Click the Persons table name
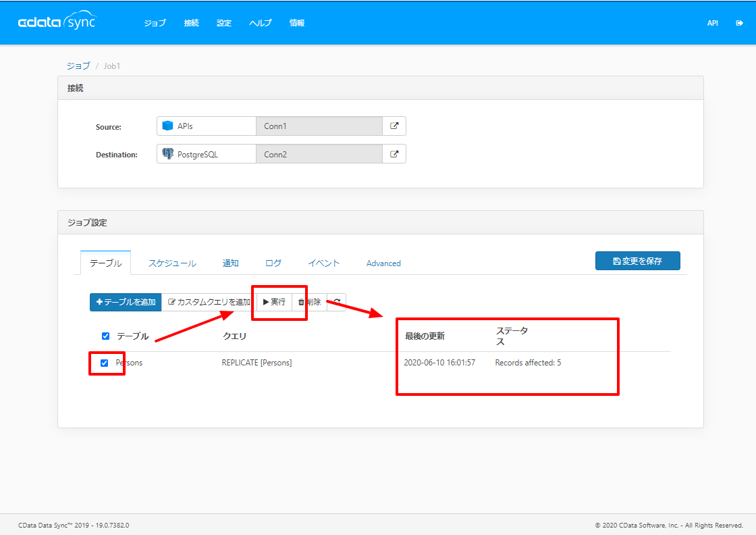The height and width of the screenshot is (535, 756). 129,363
